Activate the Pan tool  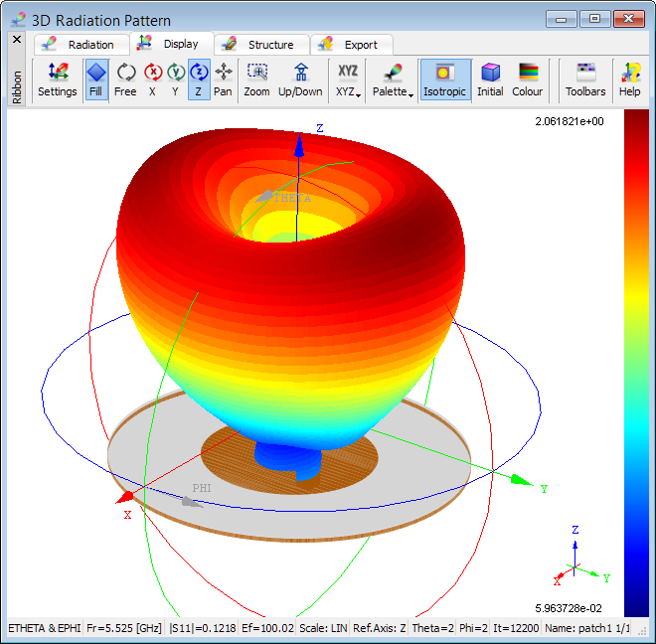[223, 80]
